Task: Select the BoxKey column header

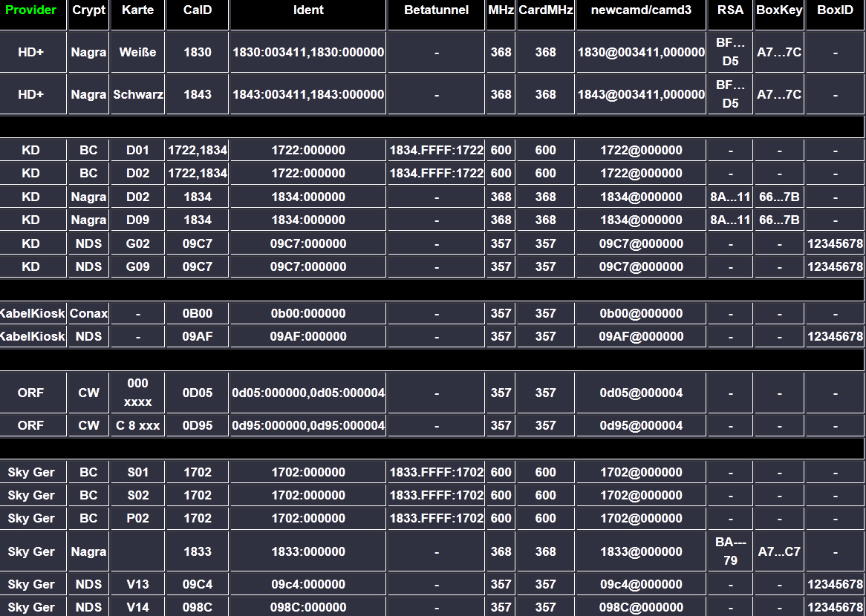Action: [x=779, y=10]
